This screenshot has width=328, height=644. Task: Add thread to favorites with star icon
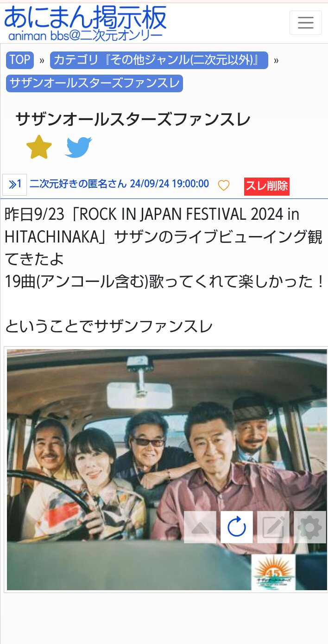pos(39,147)
